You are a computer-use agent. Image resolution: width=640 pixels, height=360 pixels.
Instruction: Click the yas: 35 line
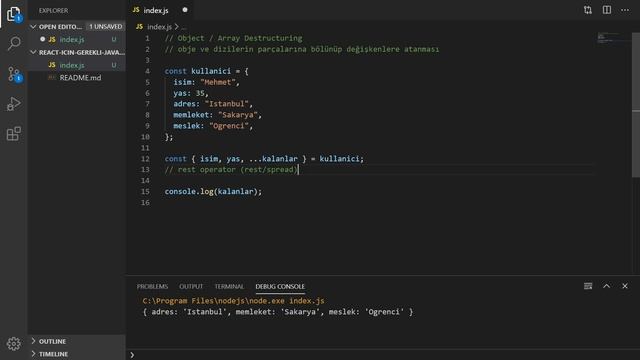coord(191,93)
